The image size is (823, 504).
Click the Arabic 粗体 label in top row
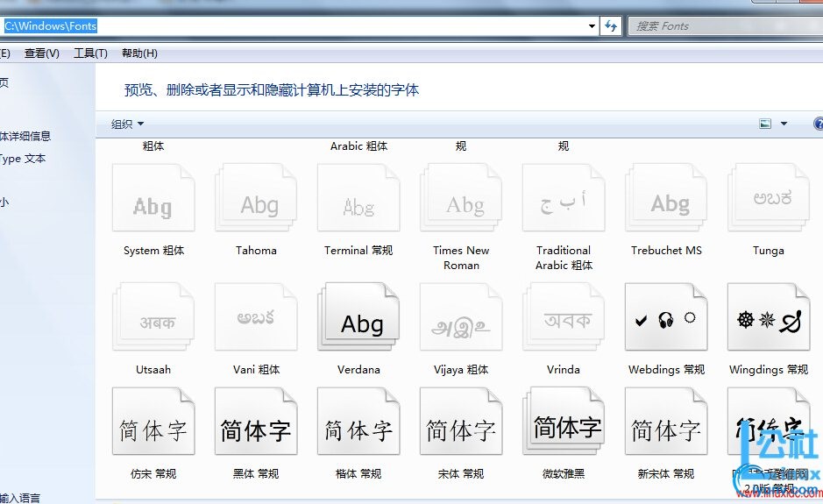(358, 146)
